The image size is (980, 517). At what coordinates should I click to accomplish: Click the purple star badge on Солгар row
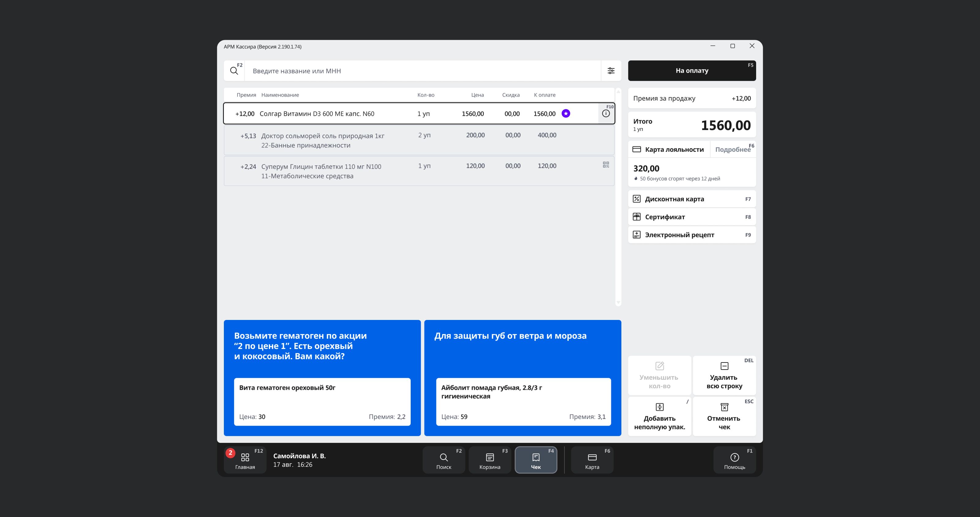pos(566,113)
